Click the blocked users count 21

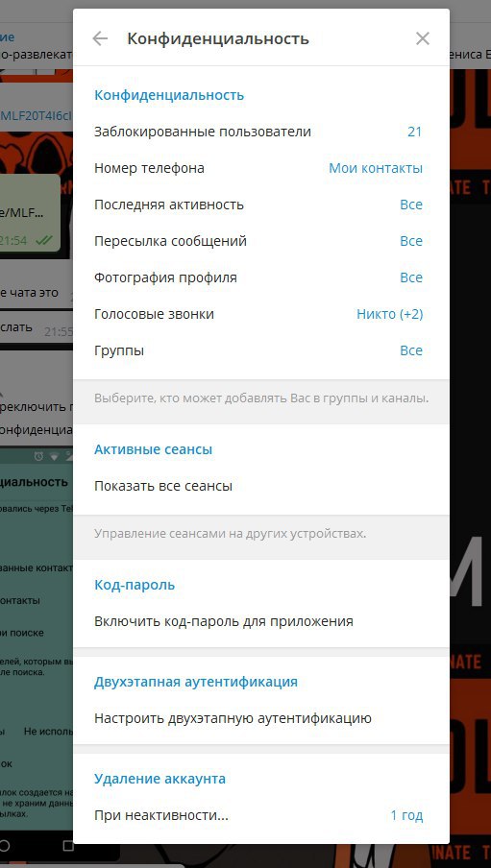(x=414, y=132)
